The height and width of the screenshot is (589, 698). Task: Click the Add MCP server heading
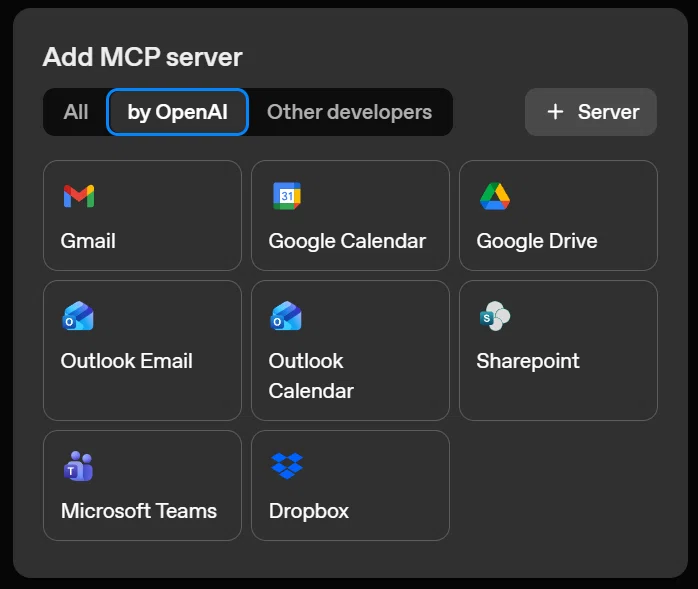[142, 57]
